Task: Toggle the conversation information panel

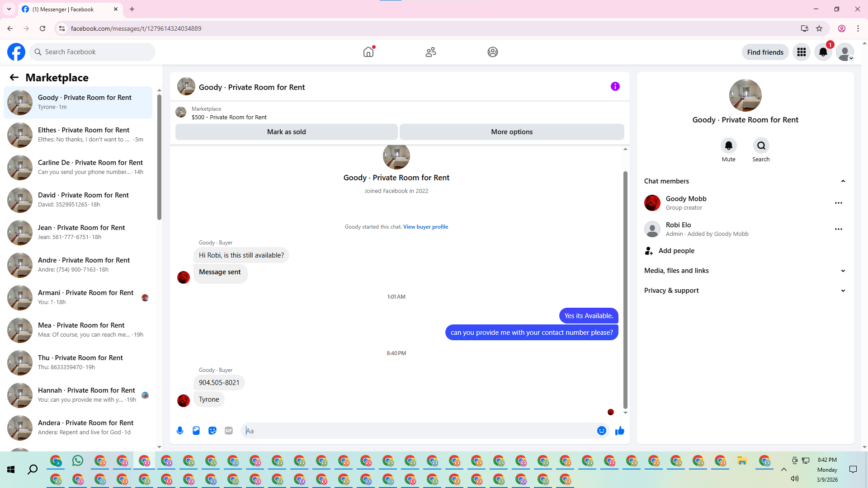Action: (615, 86)
